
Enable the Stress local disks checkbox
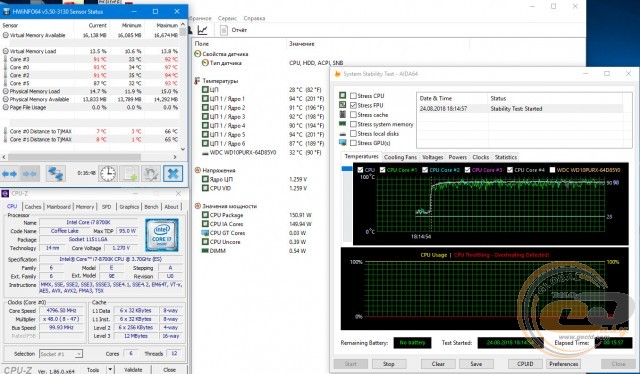click(353, 134)
